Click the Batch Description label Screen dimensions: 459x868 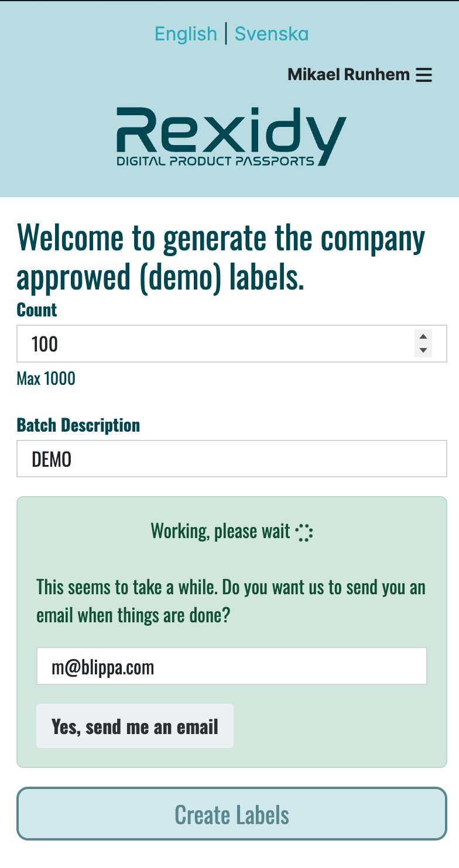tap(78, 425)
